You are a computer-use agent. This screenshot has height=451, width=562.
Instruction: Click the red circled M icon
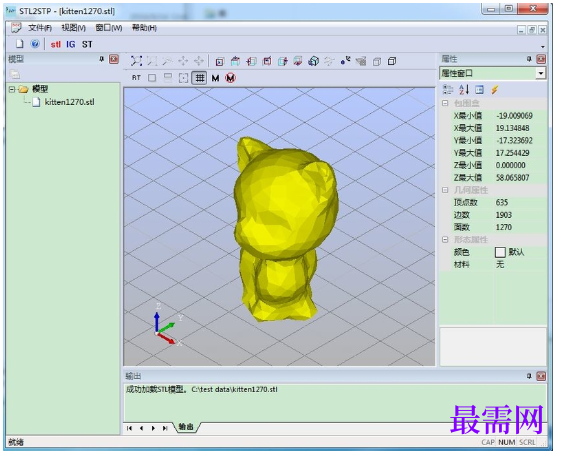[230, 78]
